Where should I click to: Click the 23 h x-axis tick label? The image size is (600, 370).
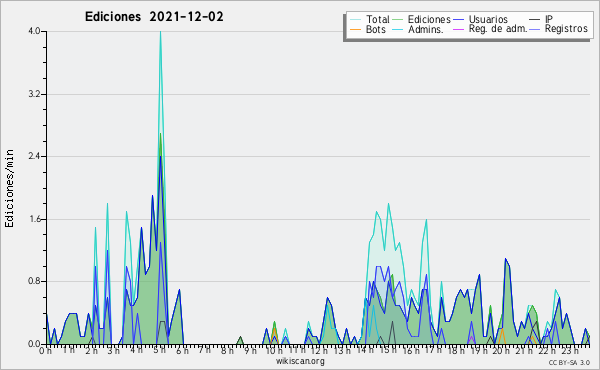click(x=570, y=350)
